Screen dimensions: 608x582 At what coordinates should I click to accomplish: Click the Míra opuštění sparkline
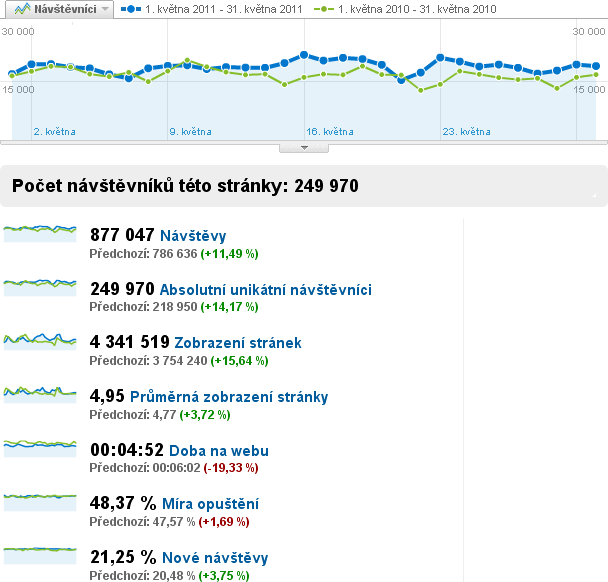(x=40, y=501)
